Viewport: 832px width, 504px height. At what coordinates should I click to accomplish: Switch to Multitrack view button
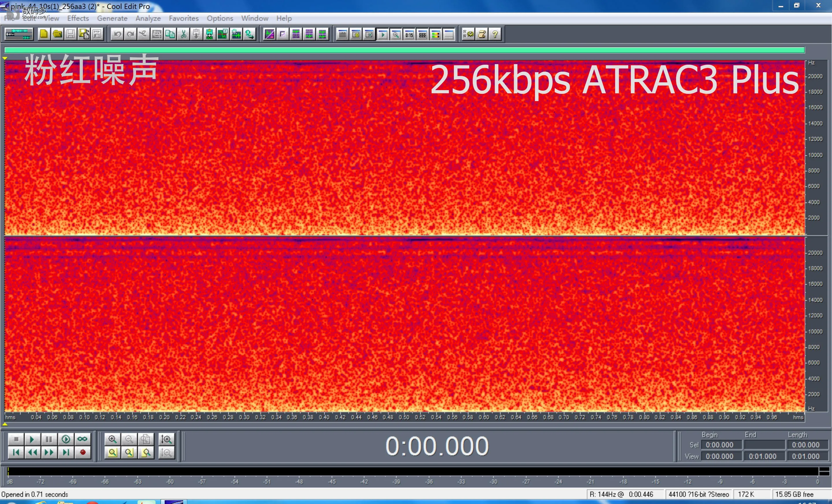pos(19,34)
